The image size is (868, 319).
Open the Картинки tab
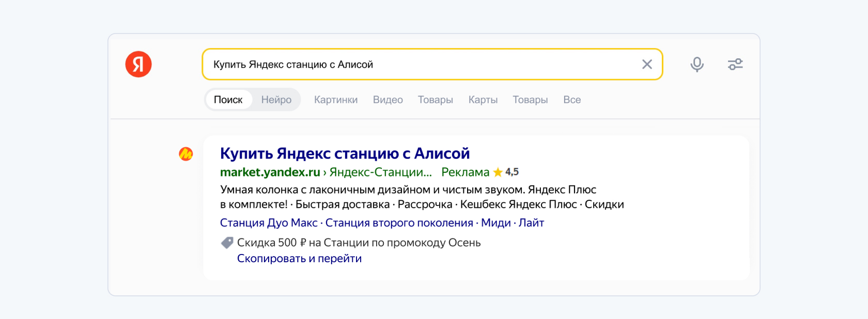point(336,100)
